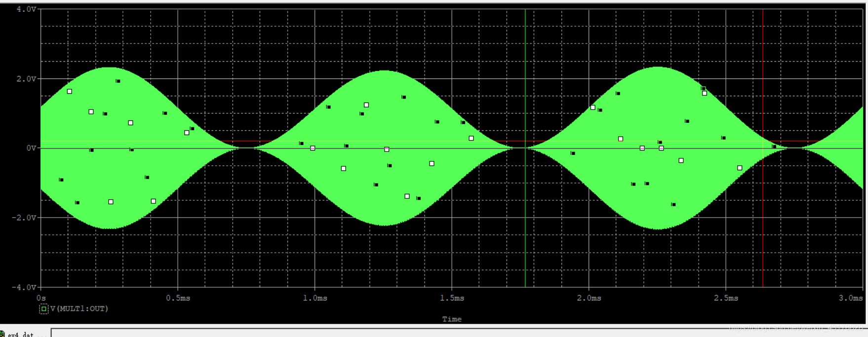868x337 pixels.
Task: Click the 0V y-axis label
Action: tap(31, 148)
